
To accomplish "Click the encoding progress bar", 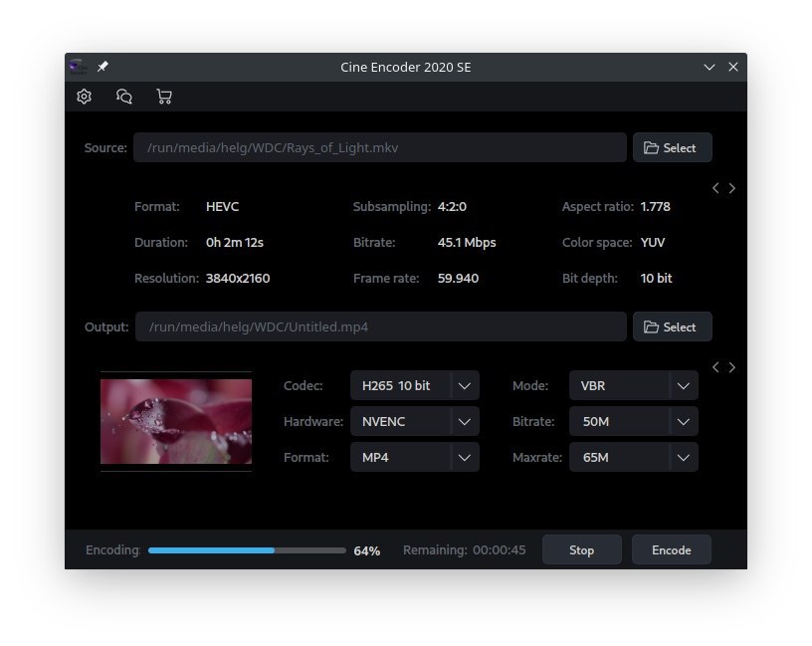I will click(x=247, y=550).
